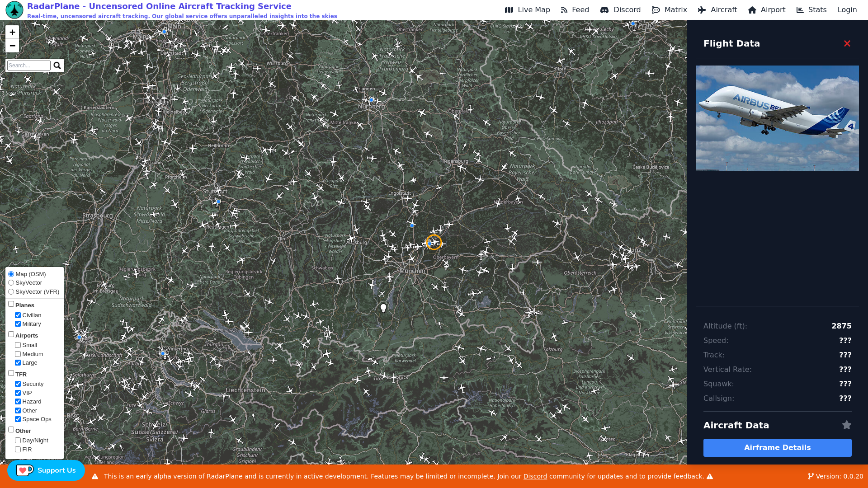Click the map zoom out minus button

click(x=12, y=46)
